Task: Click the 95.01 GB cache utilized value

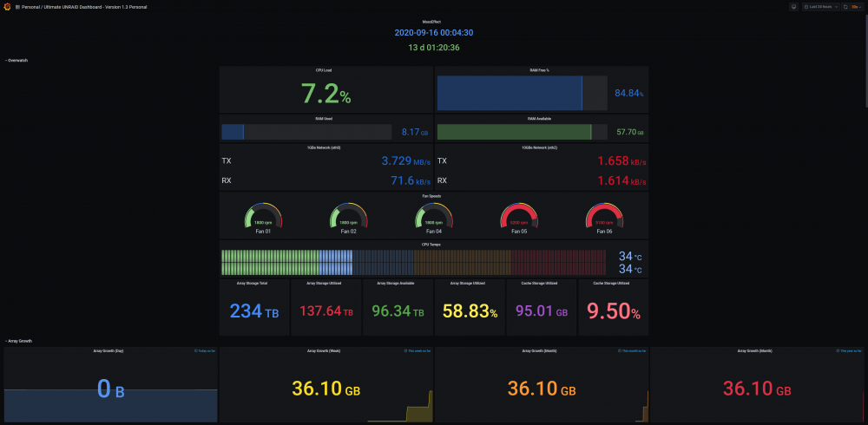Action: point(542,311)
